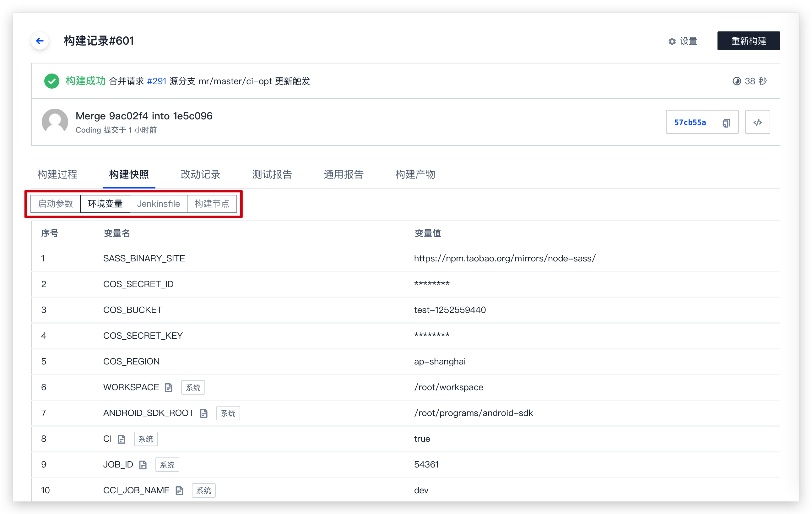The width and height of the screenshot is (812, 514).
Task: Click the WORKSPACE variable name
Action: [x=131, y=387]
